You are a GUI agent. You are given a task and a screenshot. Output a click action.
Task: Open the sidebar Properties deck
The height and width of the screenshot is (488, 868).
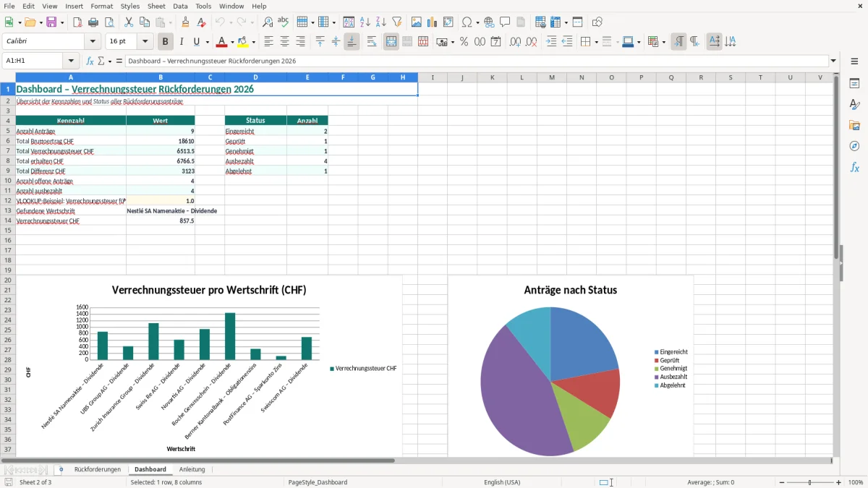tap(854, 84)
